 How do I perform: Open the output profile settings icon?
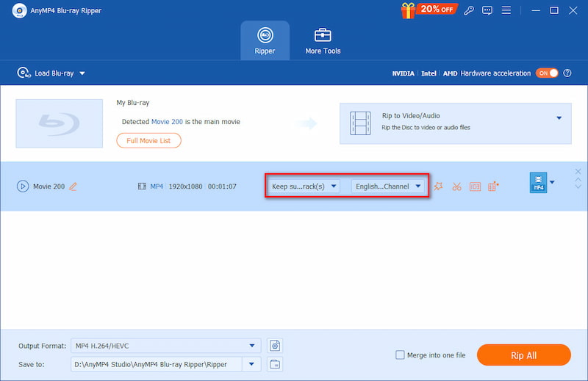pyautogui.click(x=275, y=346)
